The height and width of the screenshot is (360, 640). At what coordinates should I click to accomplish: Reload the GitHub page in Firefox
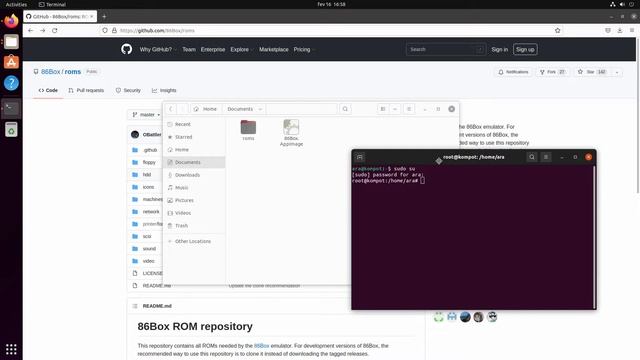click(x=55, y=31)
